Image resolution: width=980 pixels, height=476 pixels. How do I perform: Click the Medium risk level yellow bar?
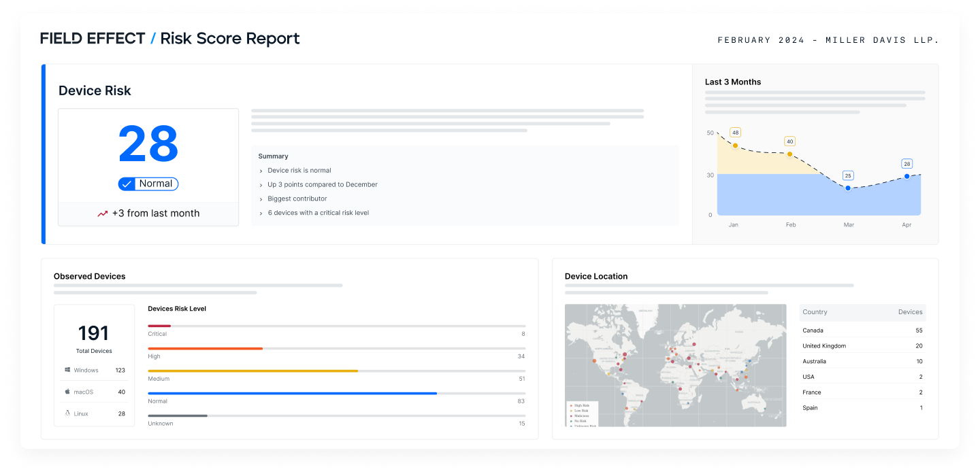[x=253, y=371]
